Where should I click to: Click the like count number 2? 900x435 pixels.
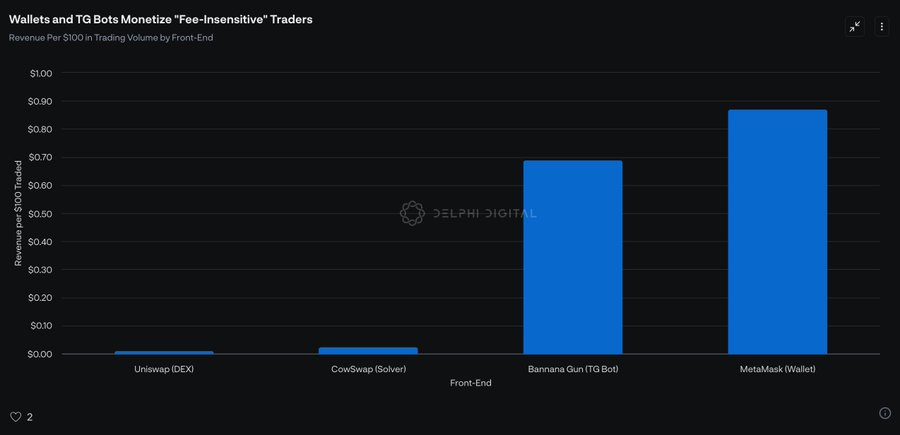30,417
